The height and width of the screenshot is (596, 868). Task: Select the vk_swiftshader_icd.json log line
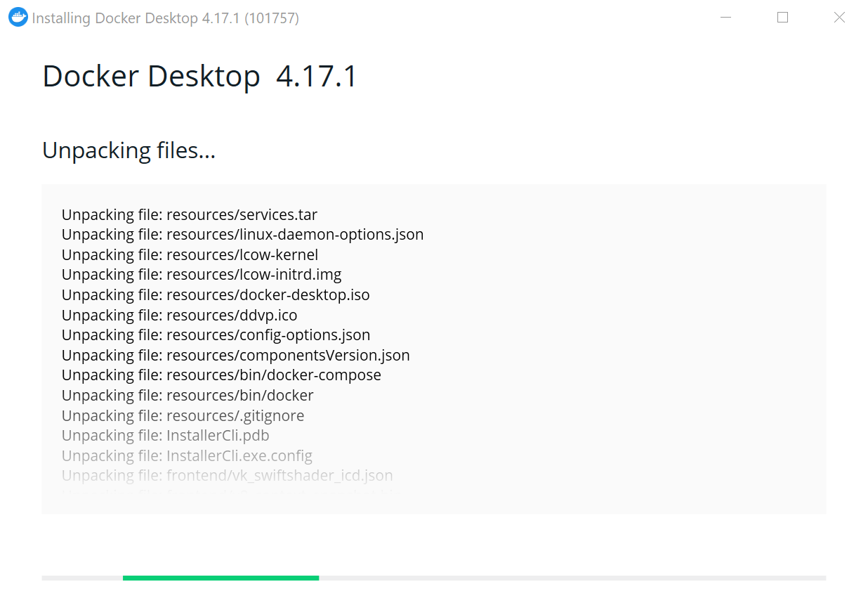(227, 475)
